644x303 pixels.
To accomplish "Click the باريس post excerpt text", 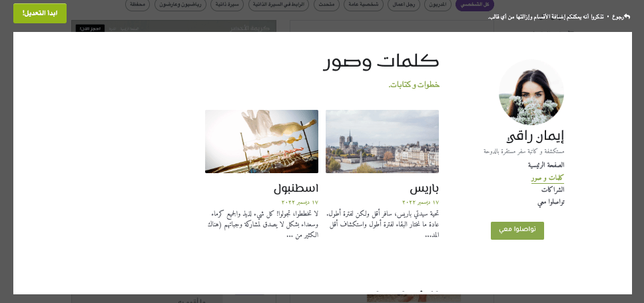I will coord(382,224).
